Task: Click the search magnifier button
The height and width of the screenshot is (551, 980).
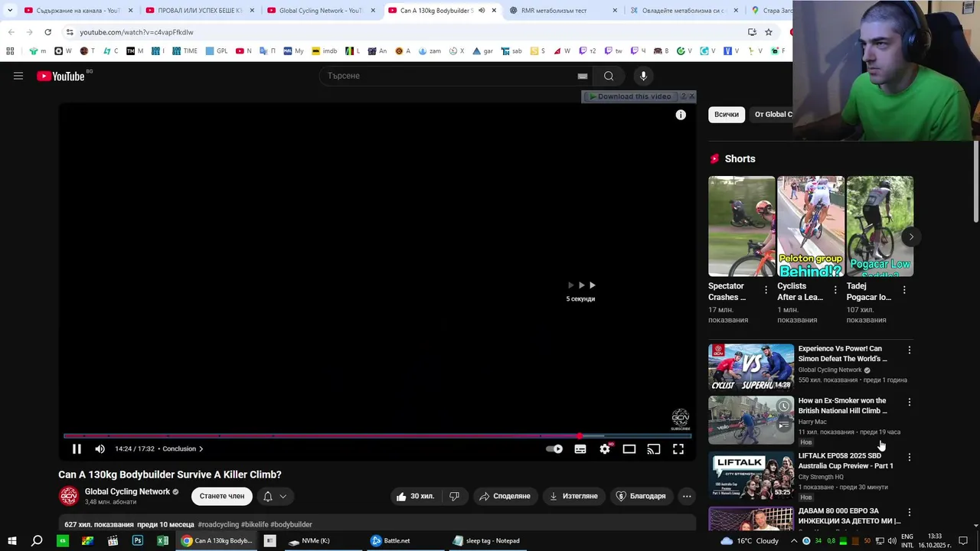Action: point(609,76)
